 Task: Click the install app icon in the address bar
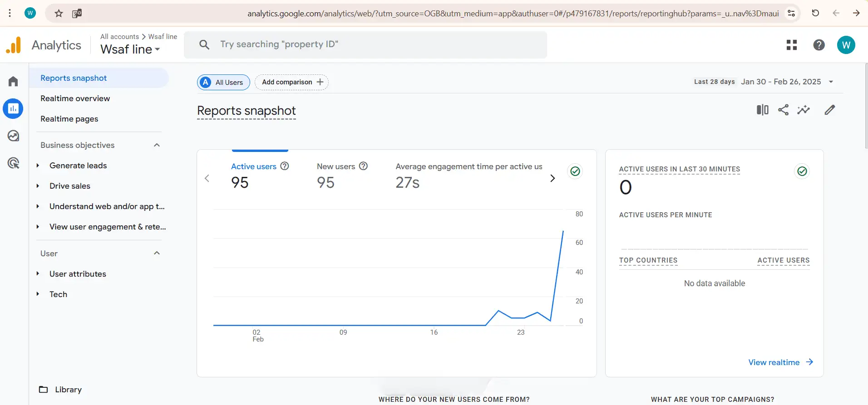[77, 13]
